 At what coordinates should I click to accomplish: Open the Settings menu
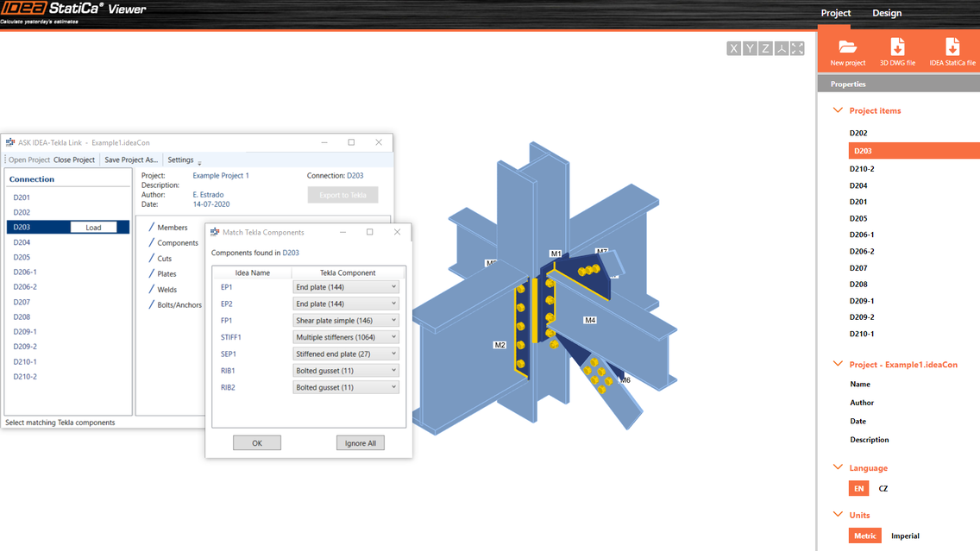180,160
